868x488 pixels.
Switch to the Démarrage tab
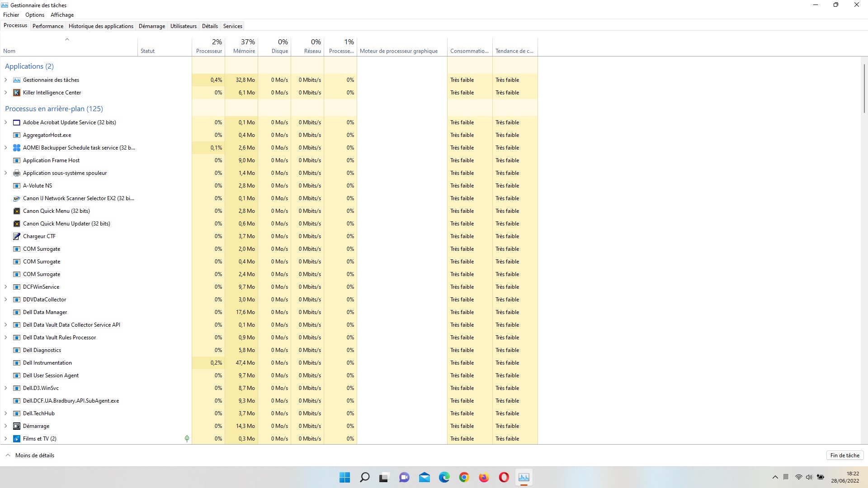[152, 26]
